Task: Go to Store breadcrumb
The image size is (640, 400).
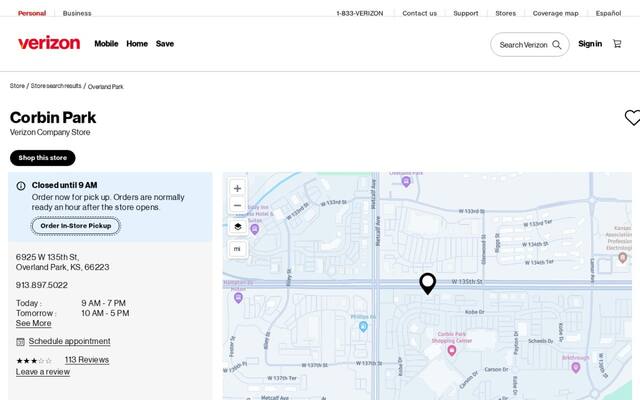Action: [17, 86]
